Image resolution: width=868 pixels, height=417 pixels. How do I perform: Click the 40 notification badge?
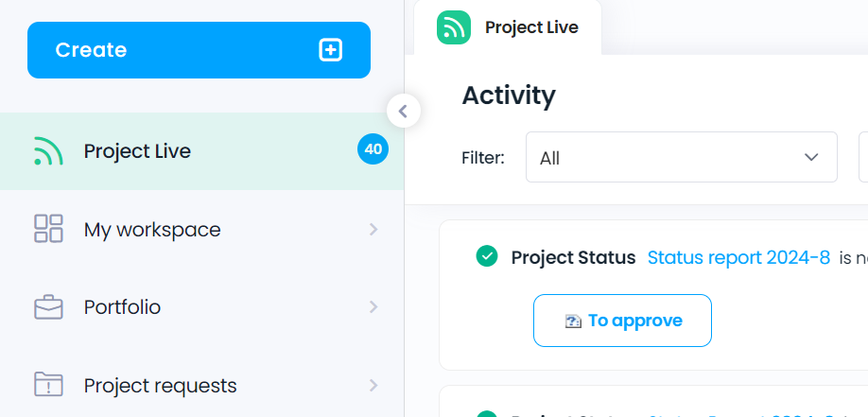[373, 149]
